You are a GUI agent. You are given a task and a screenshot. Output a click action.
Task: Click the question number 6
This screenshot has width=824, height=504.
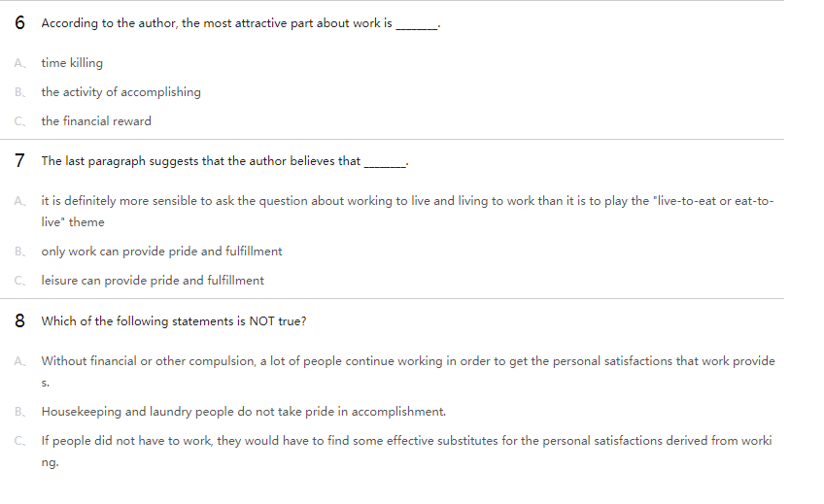20,23
